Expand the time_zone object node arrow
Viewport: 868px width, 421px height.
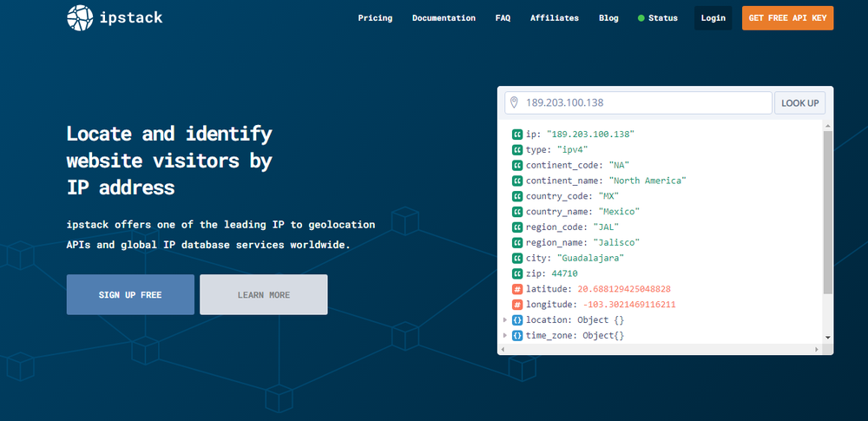[505, 336]
